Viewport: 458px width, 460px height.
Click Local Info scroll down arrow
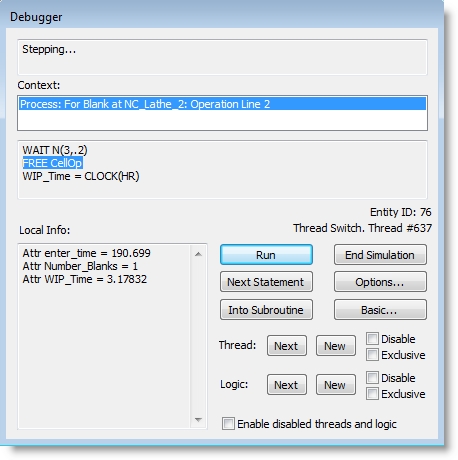[x=198, y=419]
